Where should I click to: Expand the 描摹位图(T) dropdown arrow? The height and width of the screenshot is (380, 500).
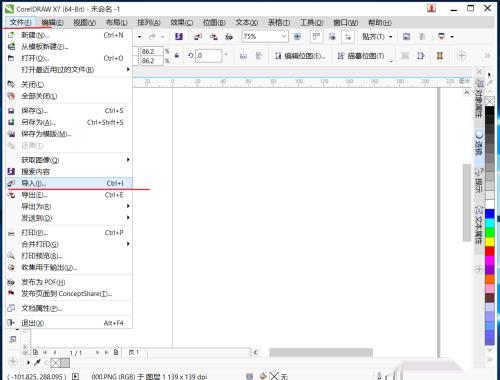point(391,60)
